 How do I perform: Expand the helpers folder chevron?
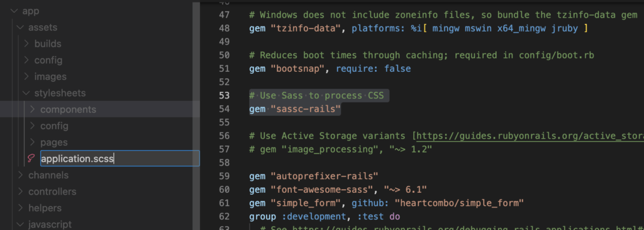point(21,208)
